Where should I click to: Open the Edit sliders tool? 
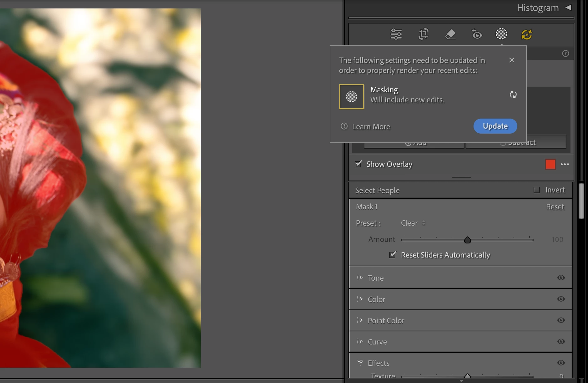pos(396,34)
